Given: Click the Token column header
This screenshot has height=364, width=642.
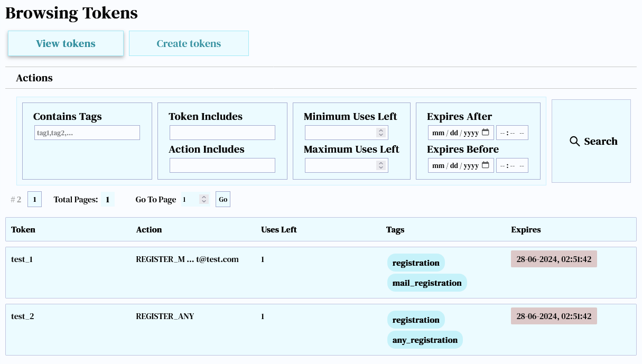Looking at the screenshot, I should click(x=23, y=229).
